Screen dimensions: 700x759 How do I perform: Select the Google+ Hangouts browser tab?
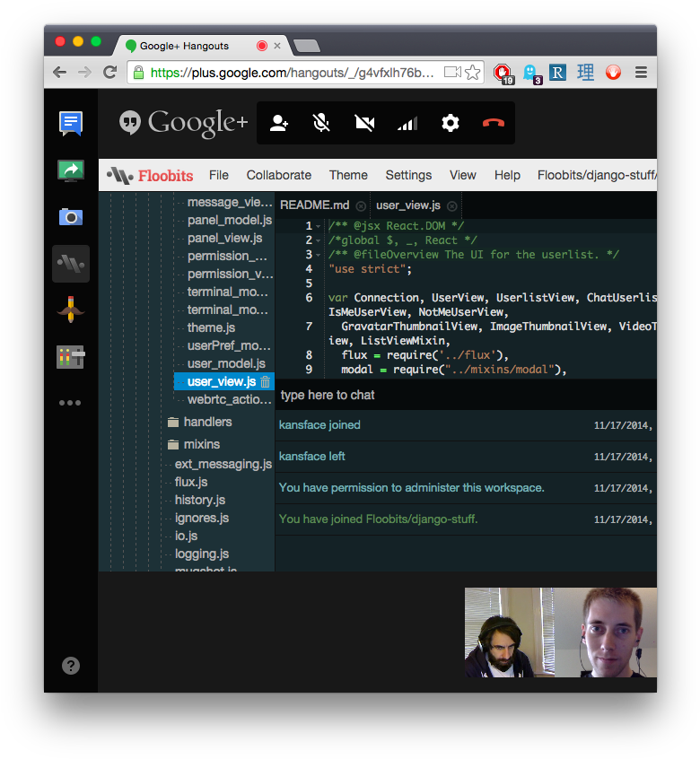point(201,46)
